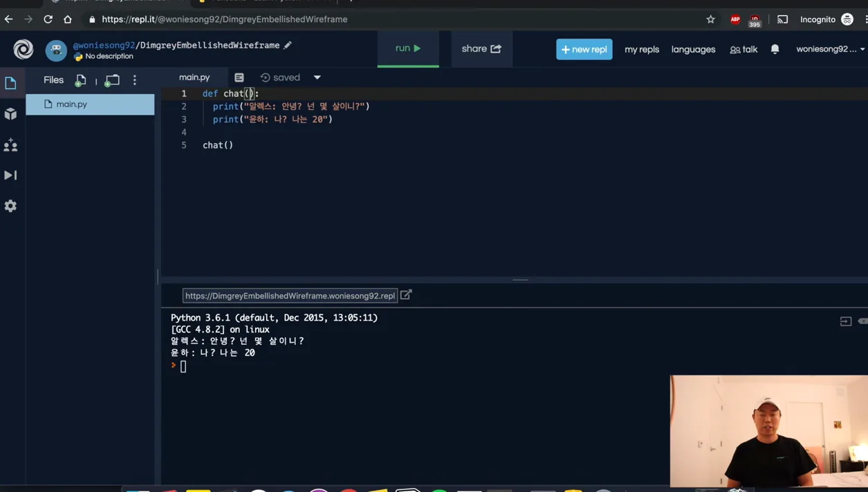Go to browser home page icon
Screen dimensions: 868x492
point(68,19)
